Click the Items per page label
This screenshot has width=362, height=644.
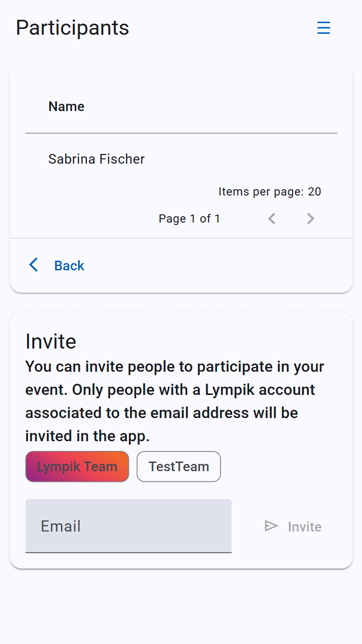coord(261,192)
